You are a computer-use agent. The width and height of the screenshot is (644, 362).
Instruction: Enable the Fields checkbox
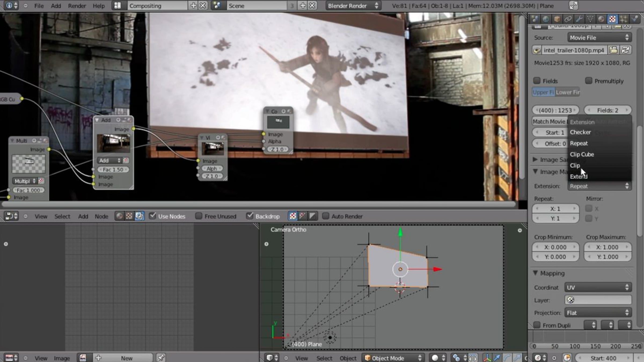pos(537,81)
